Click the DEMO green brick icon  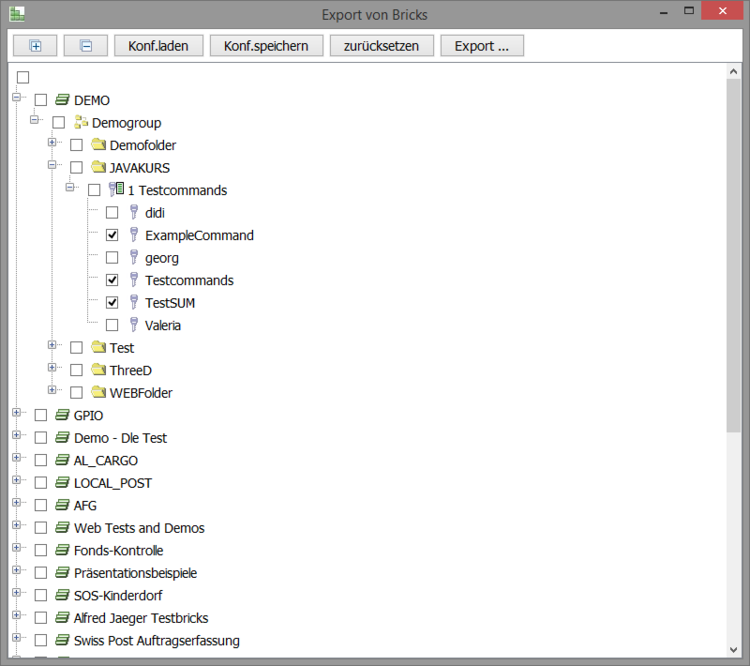pos(62,100)
